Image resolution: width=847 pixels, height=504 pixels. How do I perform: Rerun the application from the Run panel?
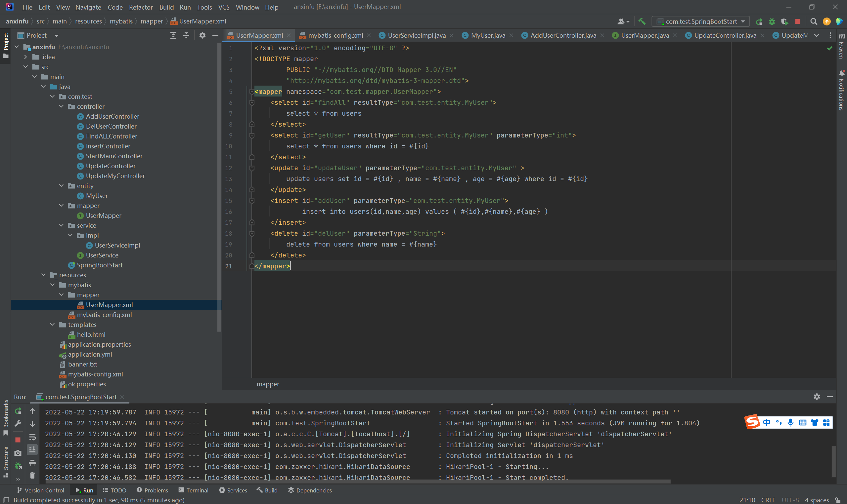pyautogui.click(x=18, y=411)
